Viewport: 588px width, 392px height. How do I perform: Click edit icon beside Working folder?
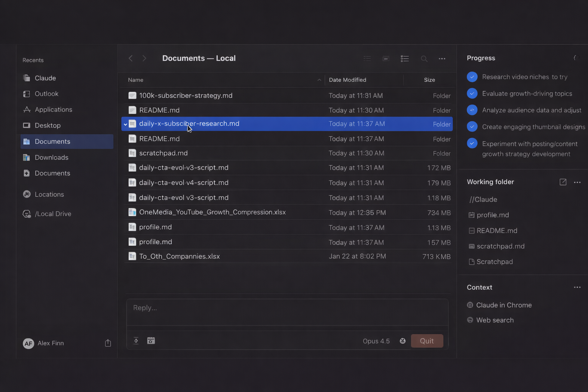click(x=563, y=182)
